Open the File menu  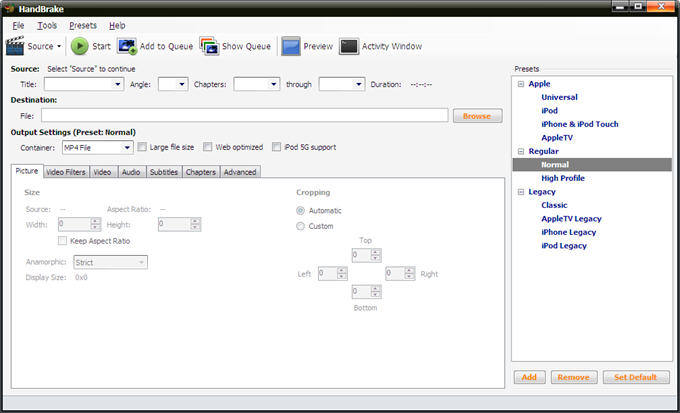[18, 26]
